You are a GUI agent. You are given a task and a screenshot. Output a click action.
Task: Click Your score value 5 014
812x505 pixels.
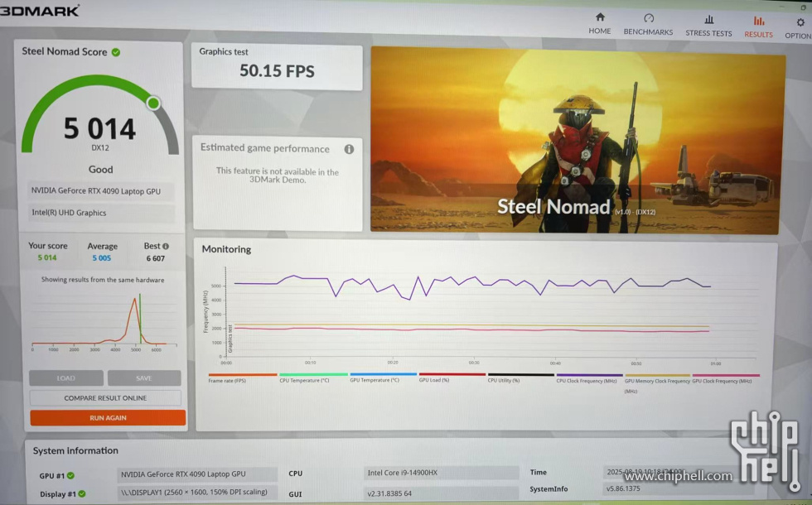(47, 257)
